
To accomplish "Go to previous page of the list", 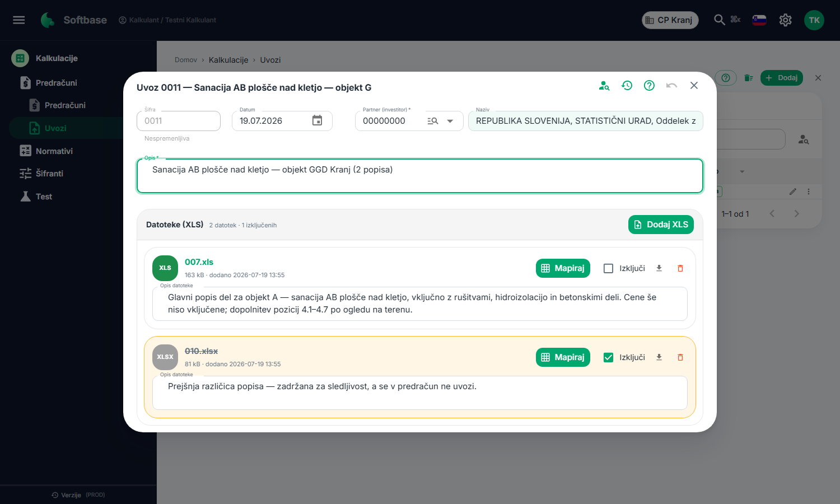I will 772,213.
